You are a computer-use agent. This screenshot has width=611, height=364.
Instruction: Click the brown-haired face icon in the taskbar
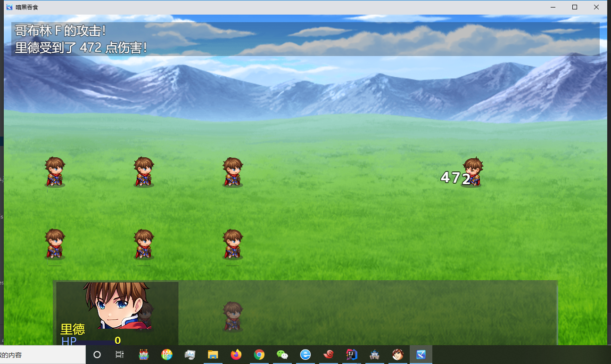(x=398, y=355)
